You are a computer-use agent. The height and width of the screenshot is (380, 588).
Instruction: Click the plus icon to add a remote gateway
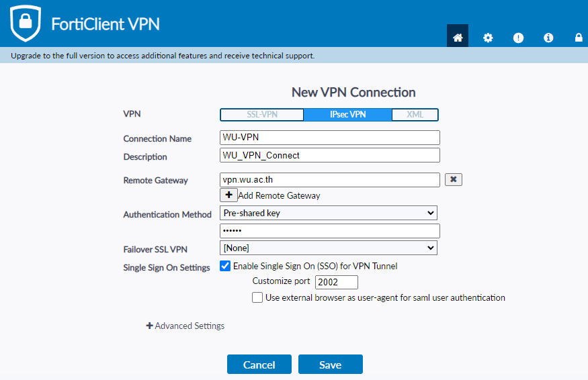[x=228, y=195]
